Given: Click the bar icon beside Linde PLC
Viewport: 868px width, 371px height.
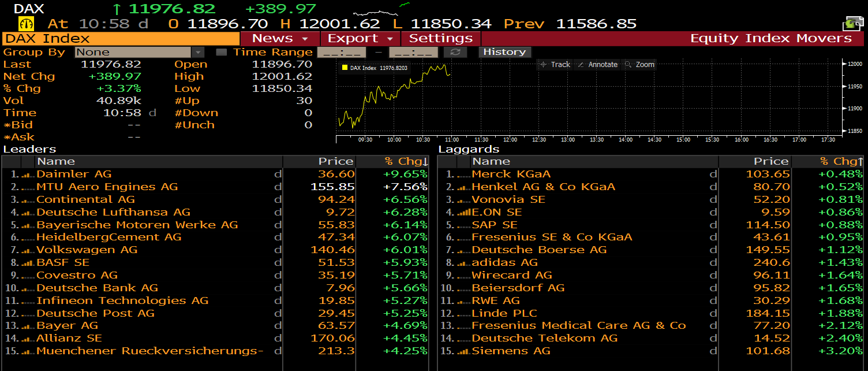Looking at the screenshot, I should pos(464,313).
